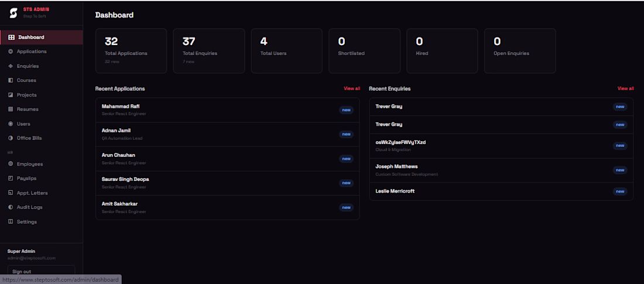Image resolution: width=644 pixels, height=284 pixels.
Task: View all Recent Applications
Action: tap(352, 88)
